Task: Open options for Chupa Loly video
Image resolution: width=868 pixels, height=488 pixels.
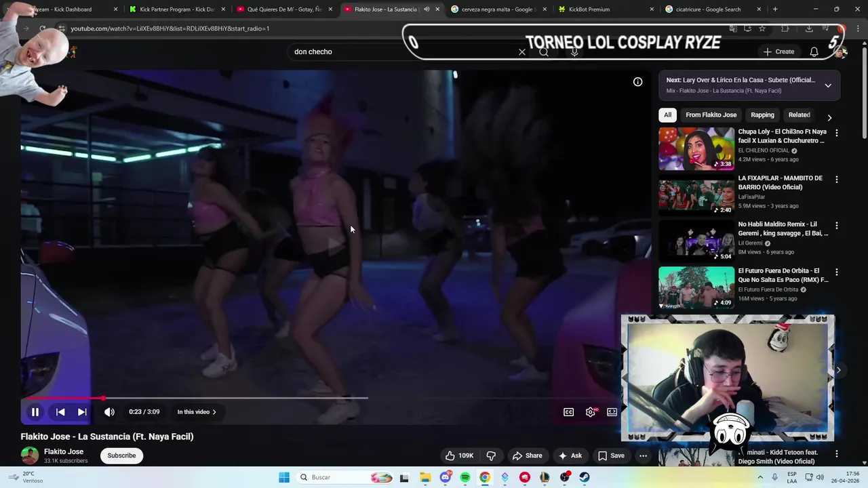Action: point(836,133)
